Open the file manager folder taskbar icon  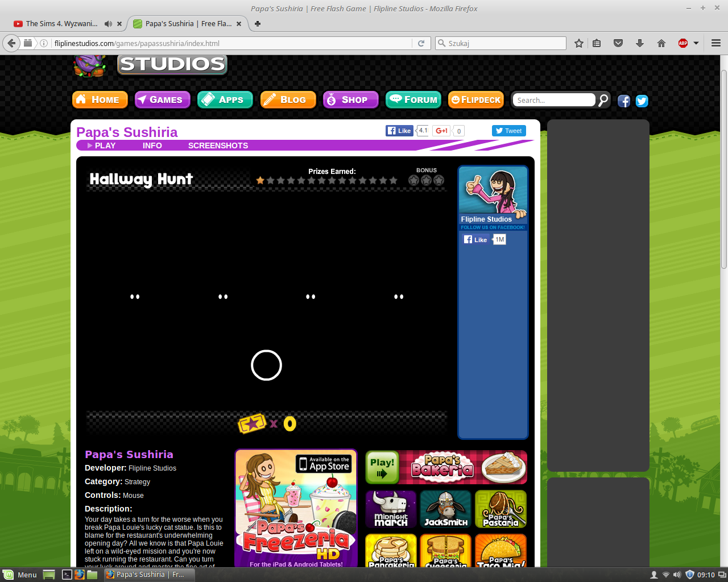(x=92, y=575)
